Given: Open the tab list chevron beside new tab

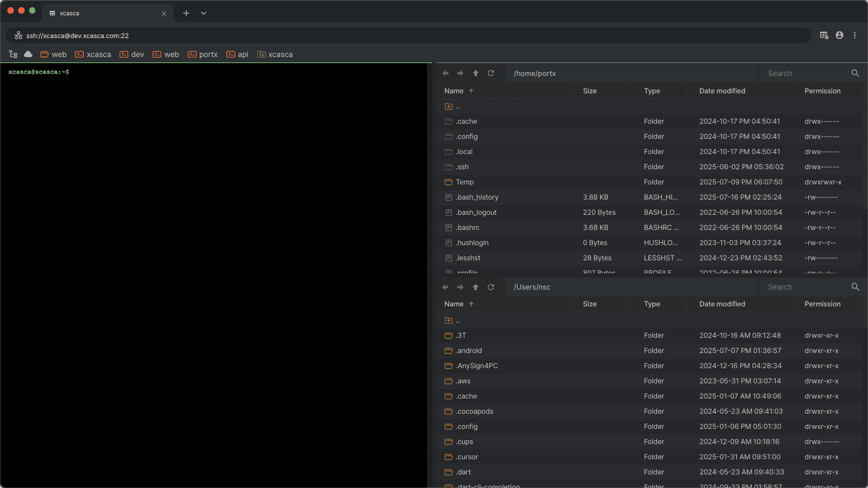Looking at the screenshot, I should 204,13.
